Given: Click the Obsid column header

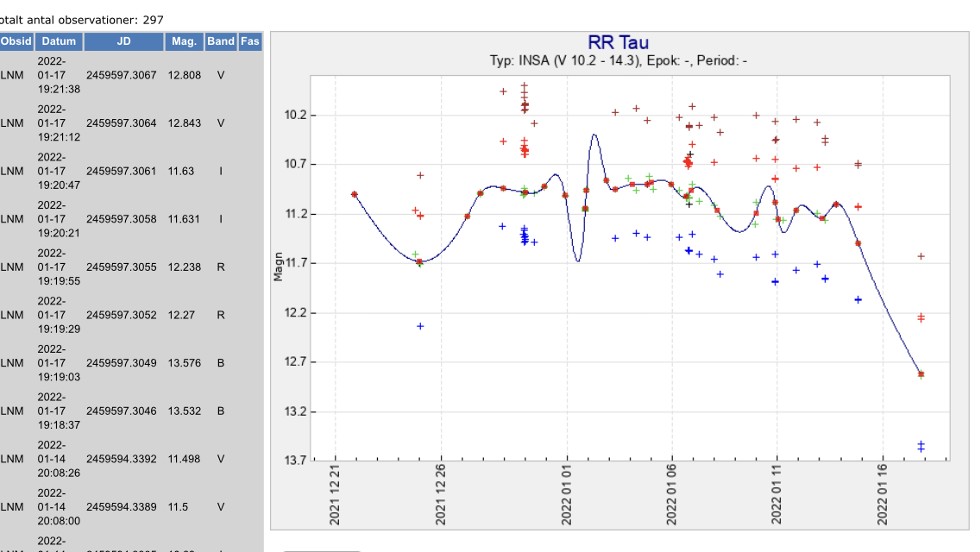Looking at the screenshot, I should [x=16, y=41].
